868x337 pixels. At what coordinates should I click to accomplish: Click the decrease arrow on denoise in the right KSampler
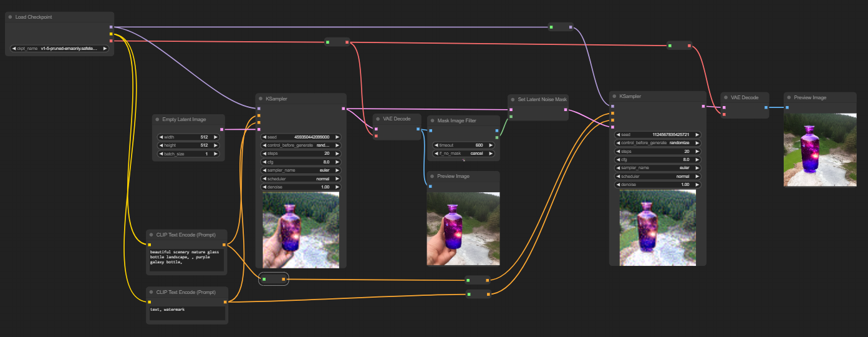618,185
